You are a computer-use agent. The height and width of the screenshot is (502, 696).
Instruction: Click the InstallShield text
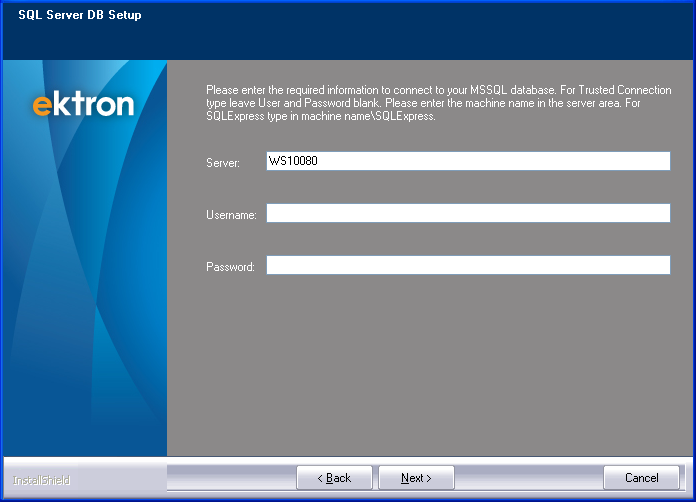click(x=41, y=480)
